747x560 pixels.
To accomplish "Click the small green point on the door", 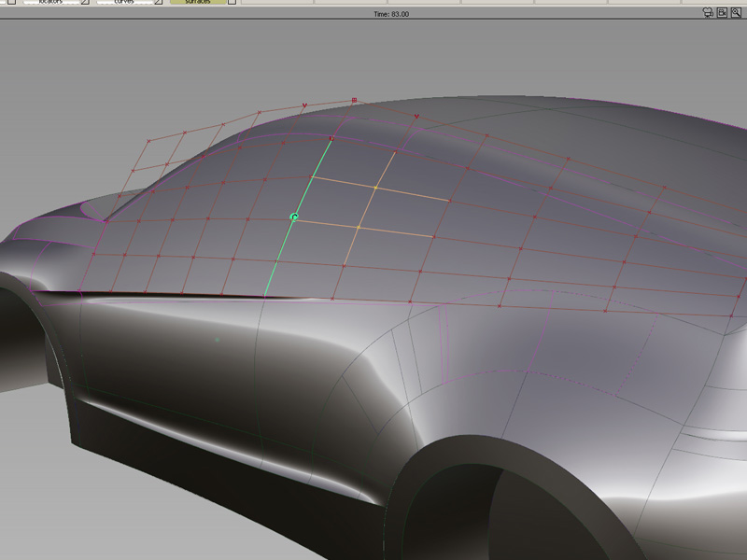I will pos(217,340).
